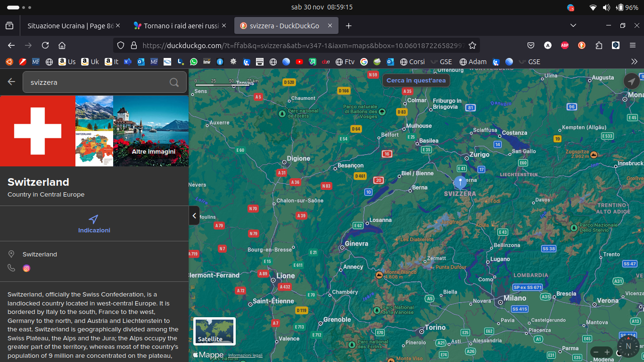
Task: Open the tracking protection shield
Action: tap(121, 45)
